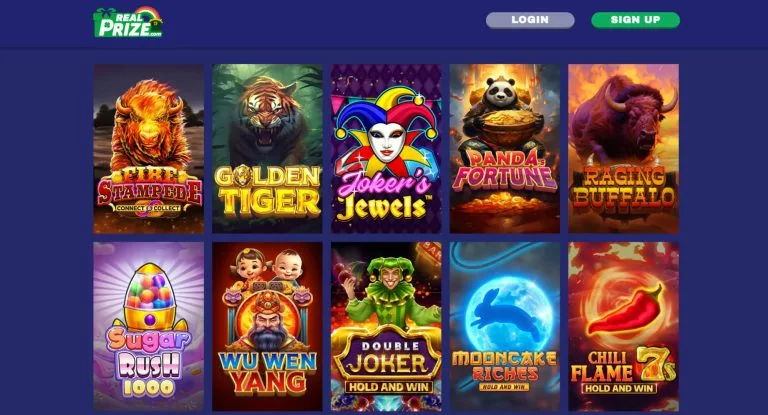Open the Fire Stampede game tile
768x415 pixels.
point(148,148)
